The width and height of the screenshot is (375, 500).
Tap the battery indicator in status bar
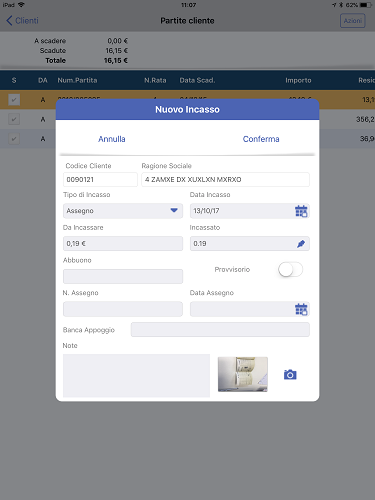366,5
